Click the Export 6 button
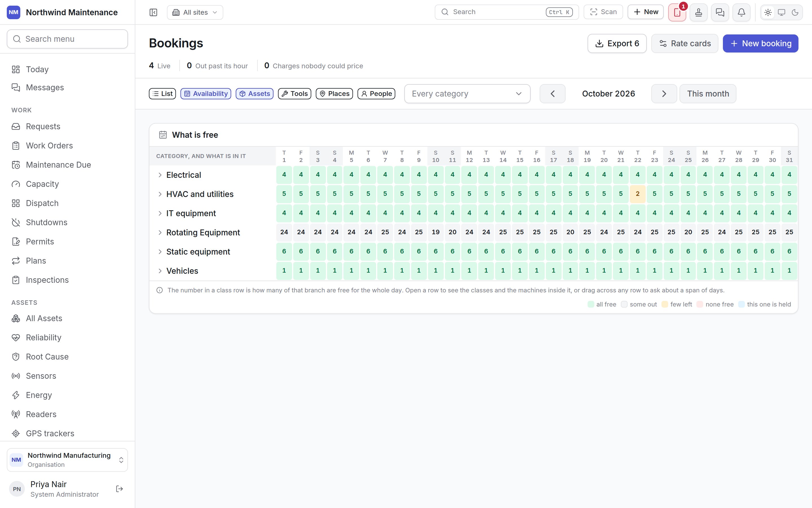 pyautogui.click(x=617, y=43)
